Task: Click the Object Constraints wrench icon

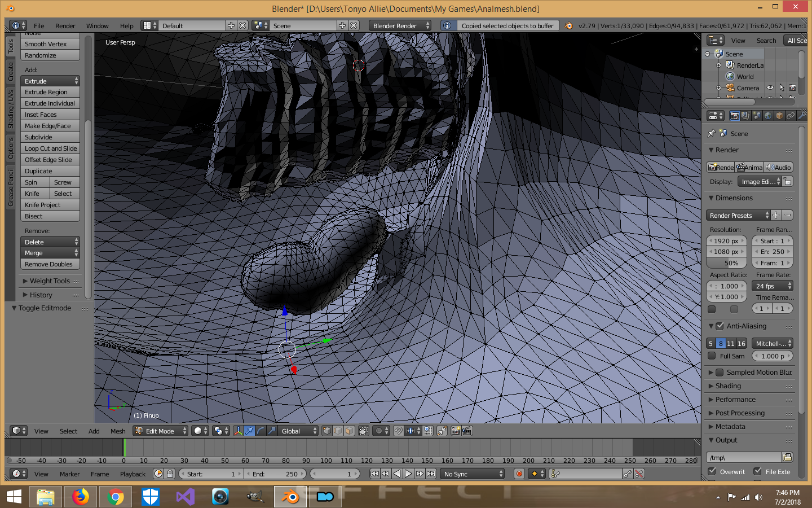Action: (801, 115)
